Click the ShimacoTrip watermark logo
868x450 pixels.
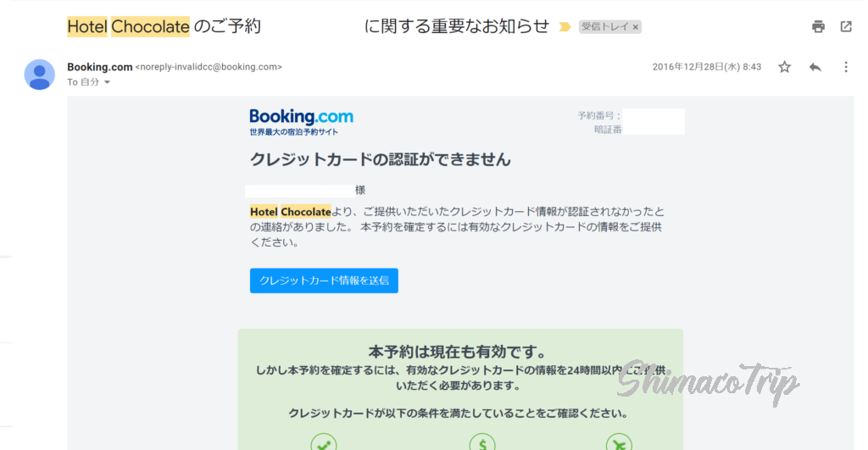click(x=708, y=381)
